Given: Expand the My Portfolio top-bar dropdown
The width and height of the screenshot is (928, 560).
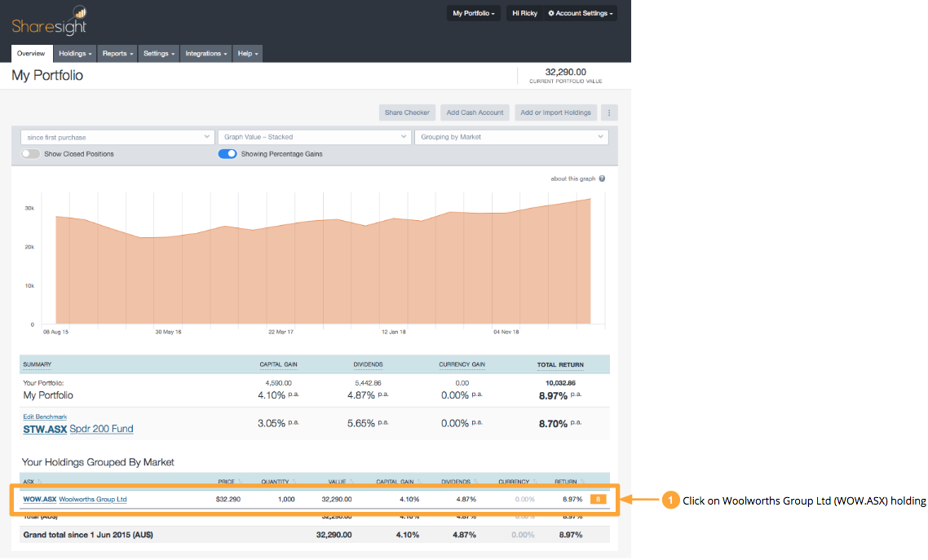Looking at the screenshot, I should click(x=474, y=13).
